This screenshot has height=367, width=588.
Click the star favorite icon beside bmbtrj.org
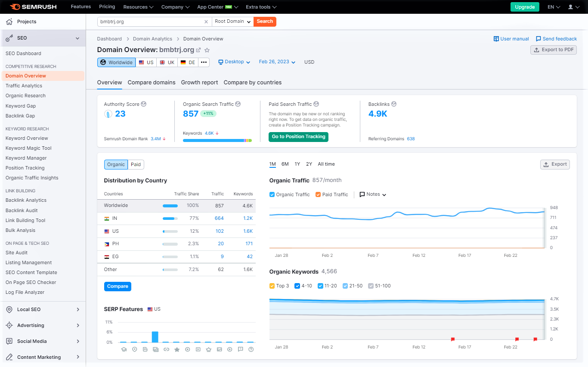tap(207, 50)
